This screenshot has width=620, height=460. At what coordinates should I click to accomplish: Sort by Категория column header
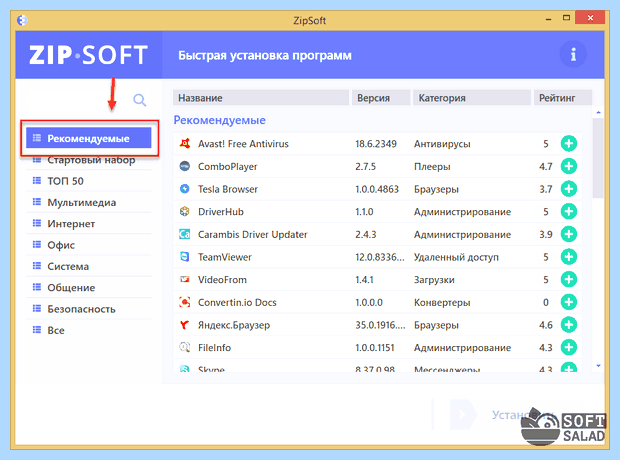[472, 98]
